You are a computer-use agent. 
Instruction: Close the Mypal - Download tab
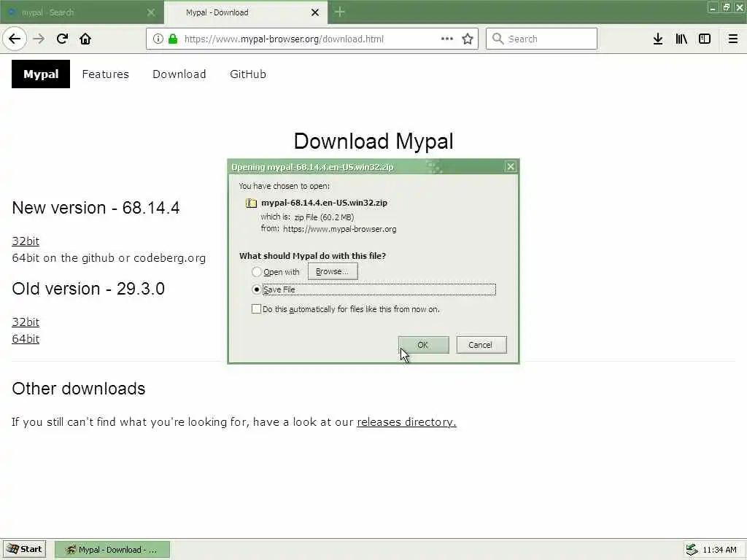[x=315, y=12]
